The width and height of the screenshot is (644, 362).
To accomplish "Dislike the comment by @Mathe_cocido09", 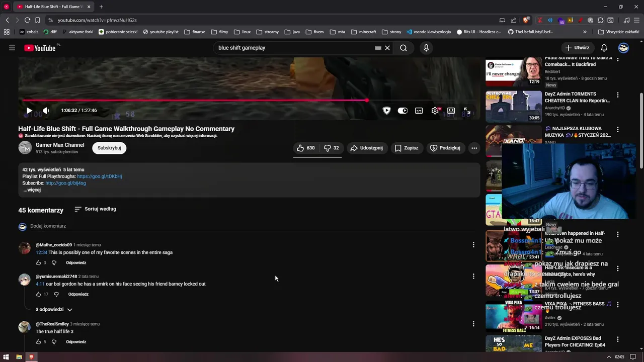I will point(54,262).
